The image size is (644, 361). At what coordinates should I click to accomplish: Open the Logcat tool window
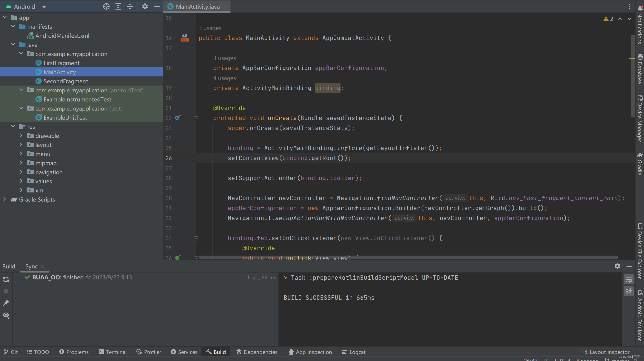click(354, 352)
